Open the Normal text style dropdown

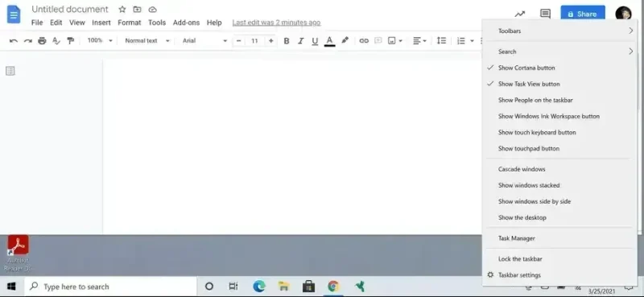147,41
